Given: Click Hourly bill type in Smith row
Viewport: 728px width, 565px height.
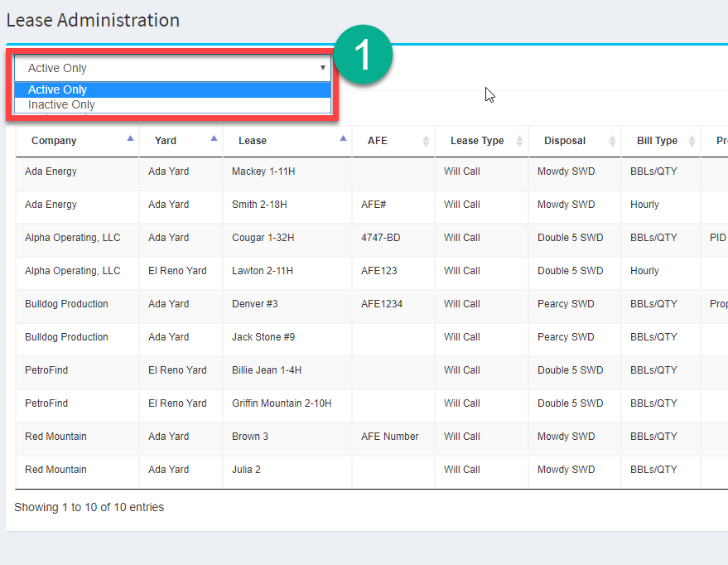Looking at the screenshot, I should tap(644, 205).
